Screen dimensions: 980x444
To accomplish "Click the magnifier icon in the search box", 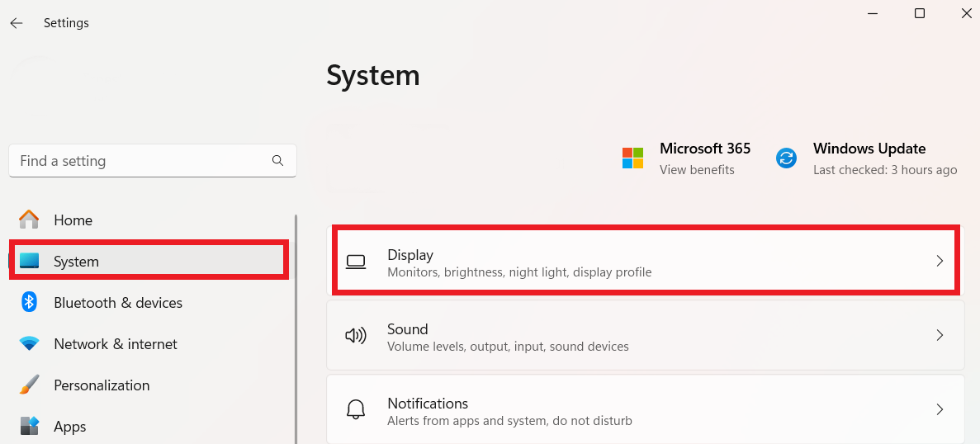I will 277,160.
